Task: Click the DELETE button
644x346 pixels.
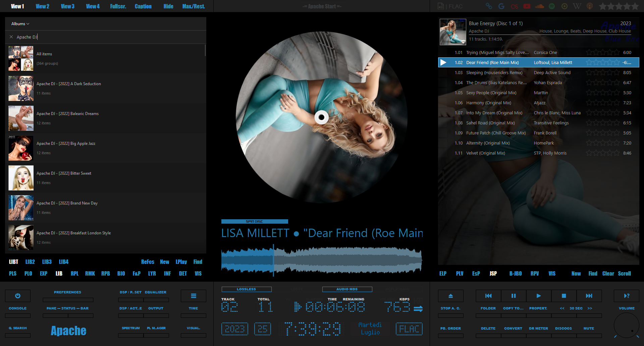Action: point(488,328)
